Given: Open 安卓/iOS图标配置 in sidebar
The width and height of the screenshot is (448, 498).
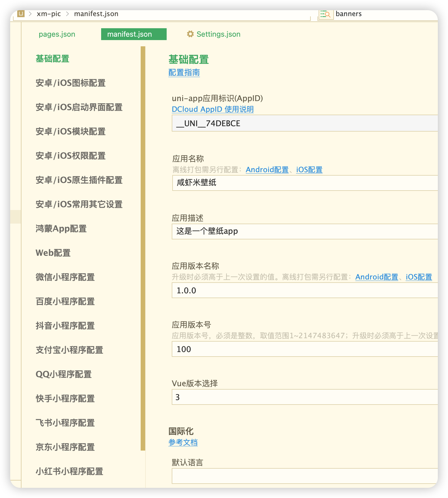Looking at the screenshot, I should (71, 83).
